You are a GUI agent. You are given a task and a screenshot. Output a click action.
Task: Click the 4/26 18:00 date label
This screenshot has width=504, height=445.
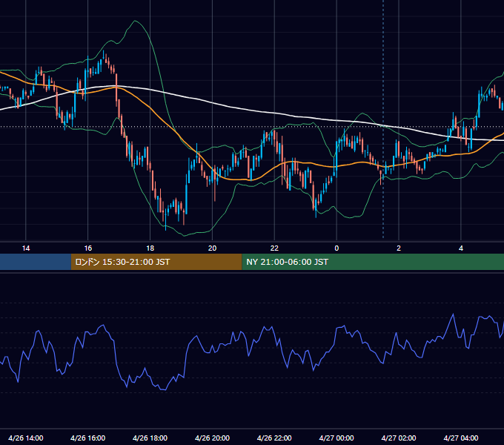click(x=150, y=438)
